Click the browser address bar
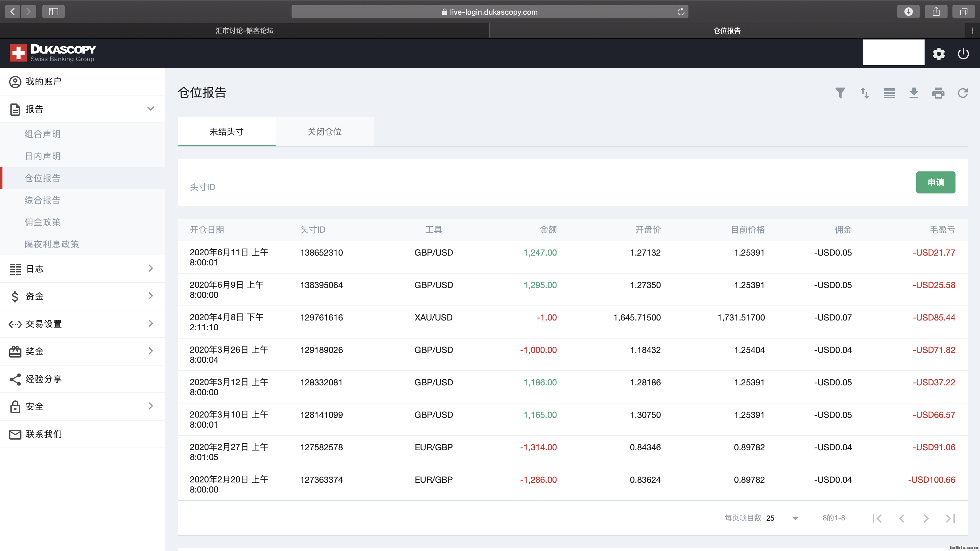The image size is (980, 551). pos(490,11)
